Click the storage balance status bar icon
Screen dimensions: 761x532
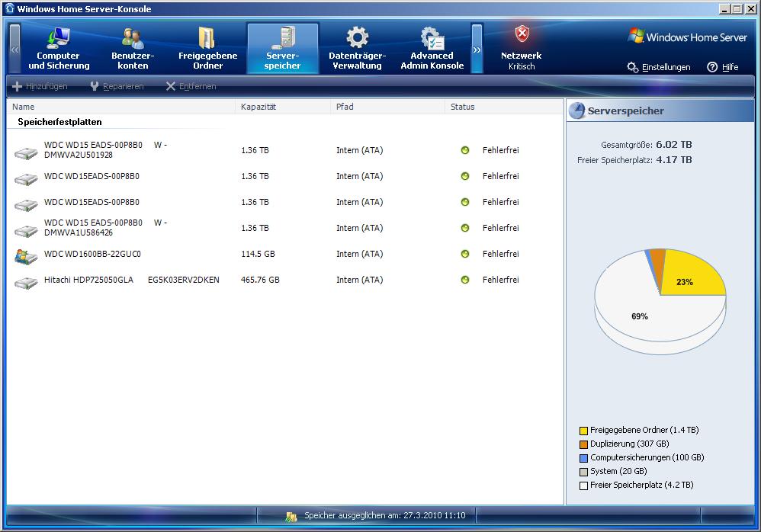tap(291, 517)
